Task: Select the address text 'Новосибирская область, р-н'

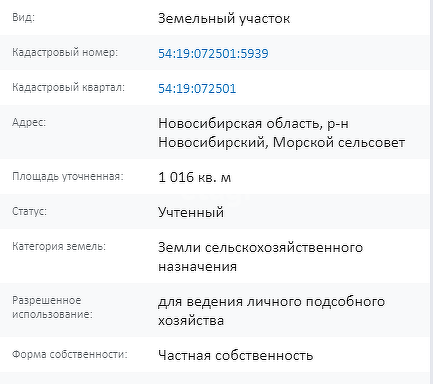Action: point(253,124)
